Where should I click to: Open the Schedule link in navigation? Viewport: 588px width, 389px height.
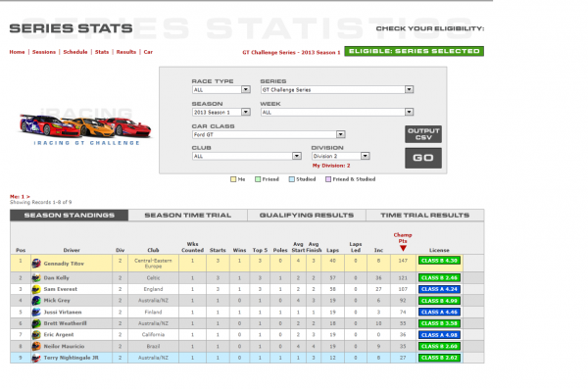(75, 52)
